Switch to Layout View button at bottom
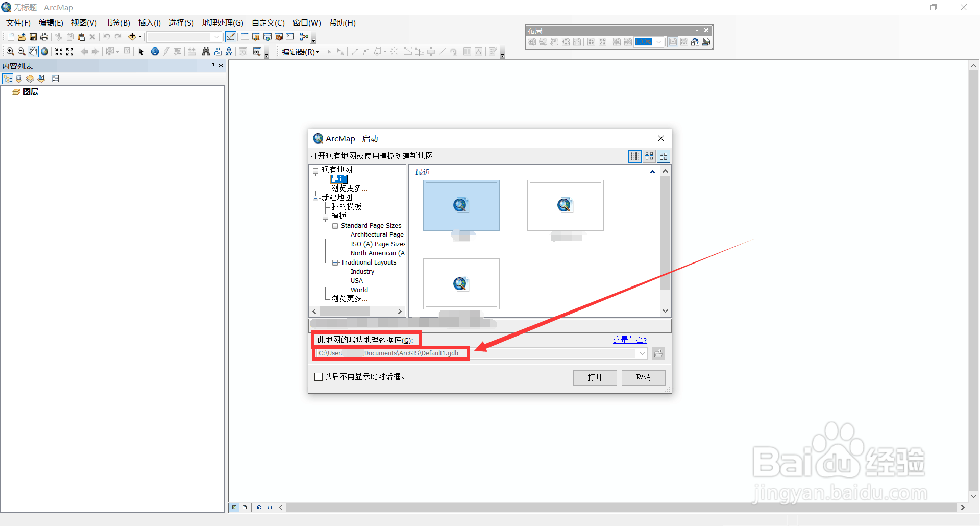This screenshot has width=980, height=526. 244,507
